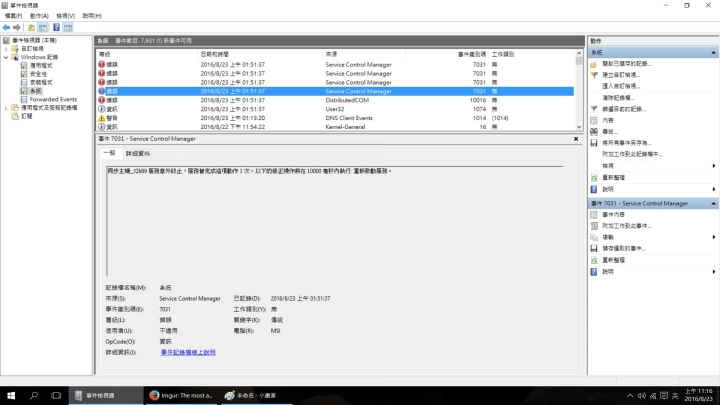Open the Action (A) menu

click(39, 16)
